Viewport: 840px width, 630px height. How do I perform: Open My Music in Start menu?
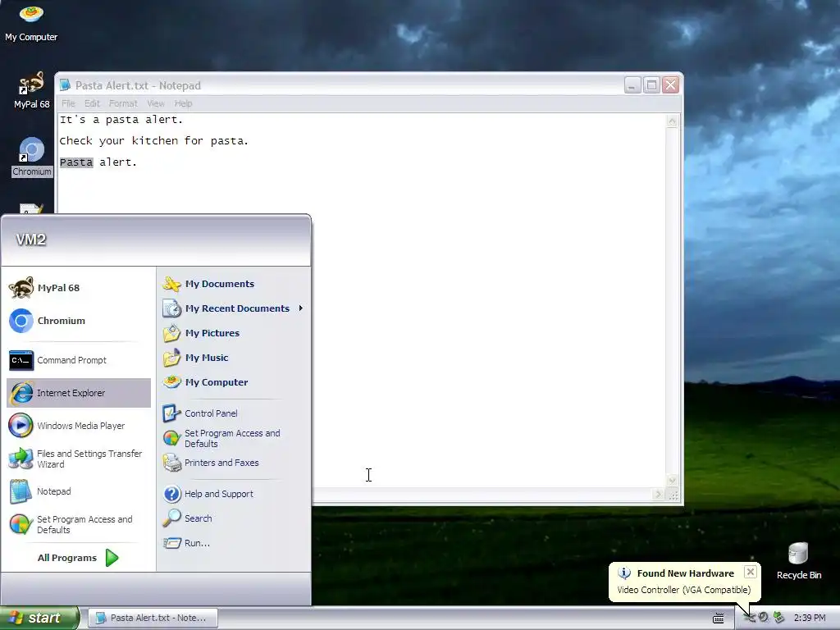click(234, 358)
